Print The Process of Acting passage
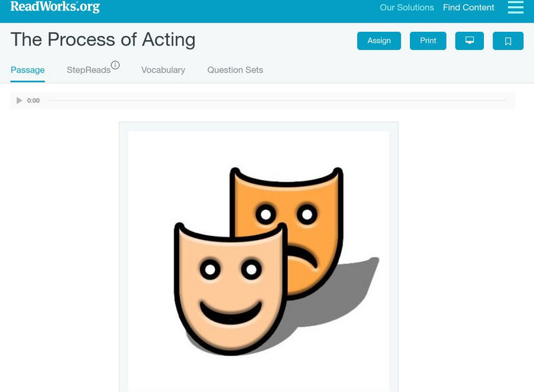This screenshot has width=534, height=392. coord(428,40)
